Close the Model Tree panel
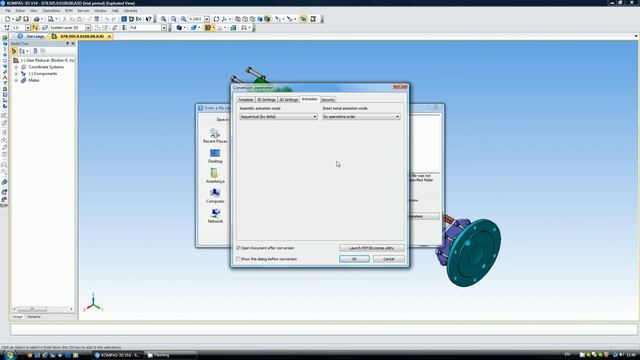Image resolution: width=640 pixels, height=360 pixels. [x=73, y=43]
